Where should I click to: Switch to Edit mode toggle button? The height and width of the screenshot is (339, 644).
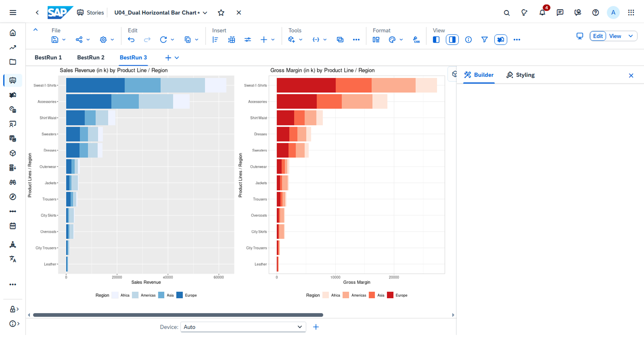coord(598,36)
